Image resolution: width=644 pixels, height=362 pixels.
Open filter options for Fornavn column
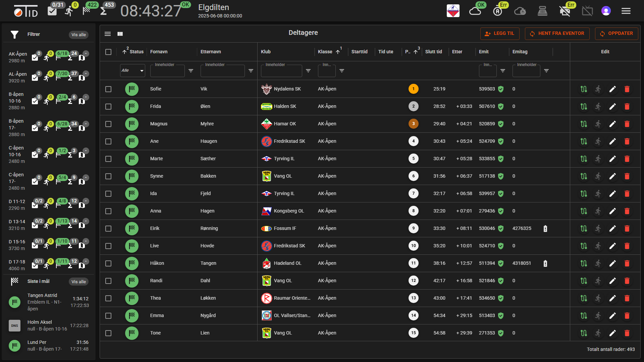[191, 71]
